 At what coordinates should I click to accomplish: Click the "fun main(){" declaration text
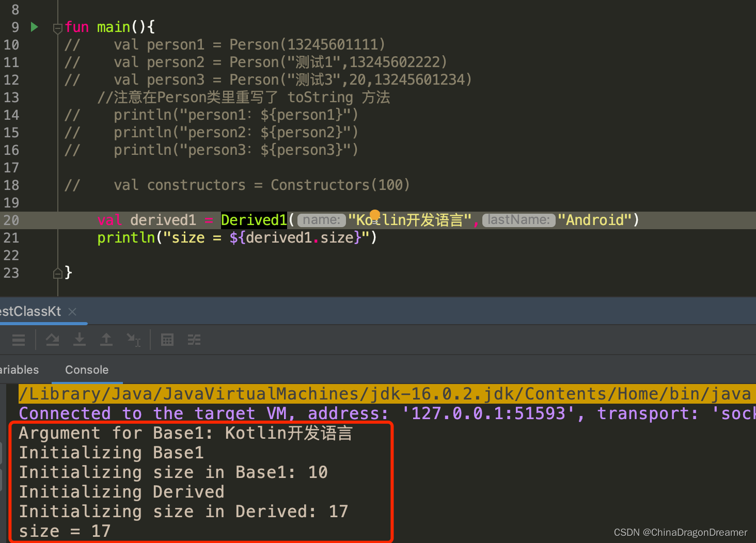click(109, 27)
